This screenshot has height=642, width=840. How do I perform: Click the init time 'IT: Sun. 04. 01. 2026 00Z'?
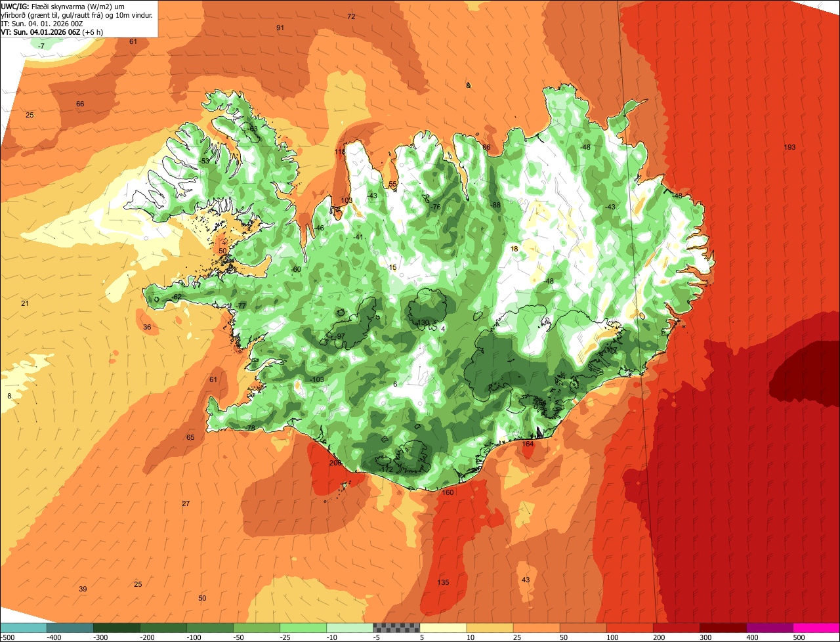click(x=41, y=24)
